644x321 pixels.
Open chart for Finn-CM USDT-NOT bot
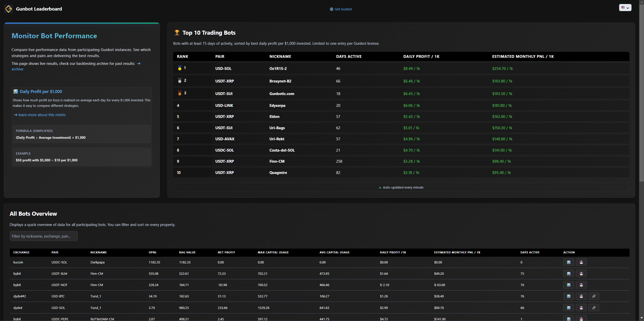click(569, 285)
